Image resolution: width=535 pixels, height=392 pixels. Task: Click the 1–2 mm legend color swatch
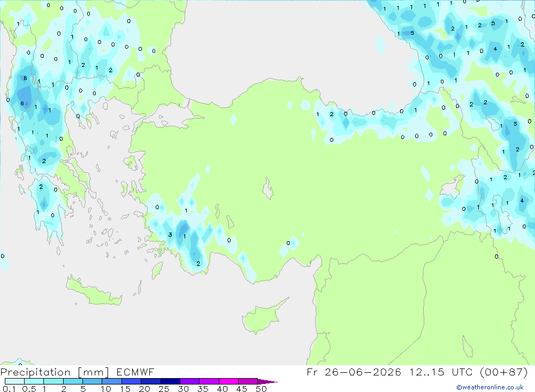(53, 381)
